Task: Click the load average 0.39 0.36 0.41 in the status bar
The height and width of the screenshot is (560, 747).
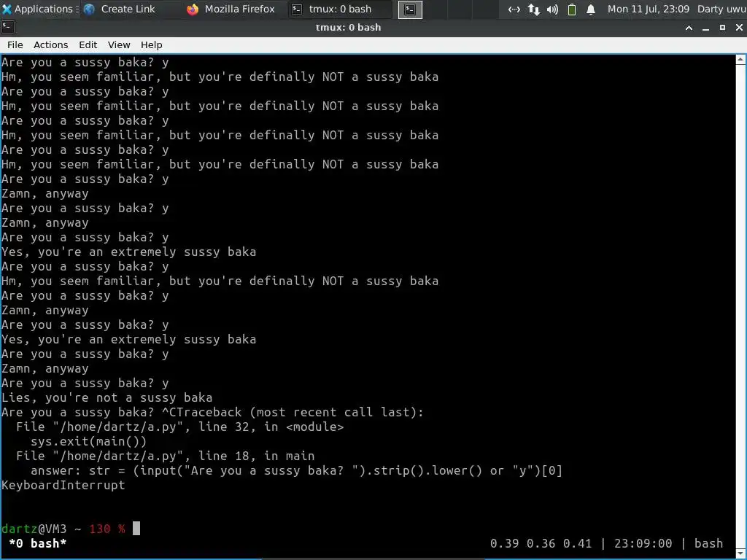Action: pyautogui.click(x=541, y=543)
